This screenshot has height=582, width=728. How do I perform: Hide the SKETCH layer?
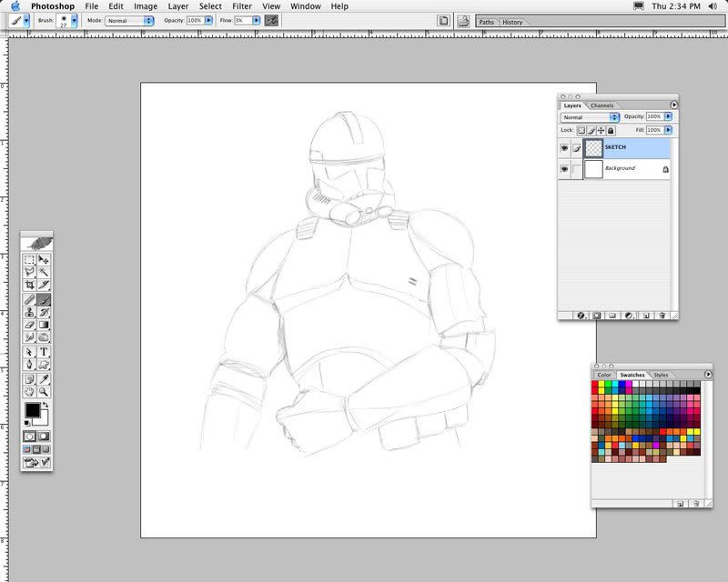564,148
